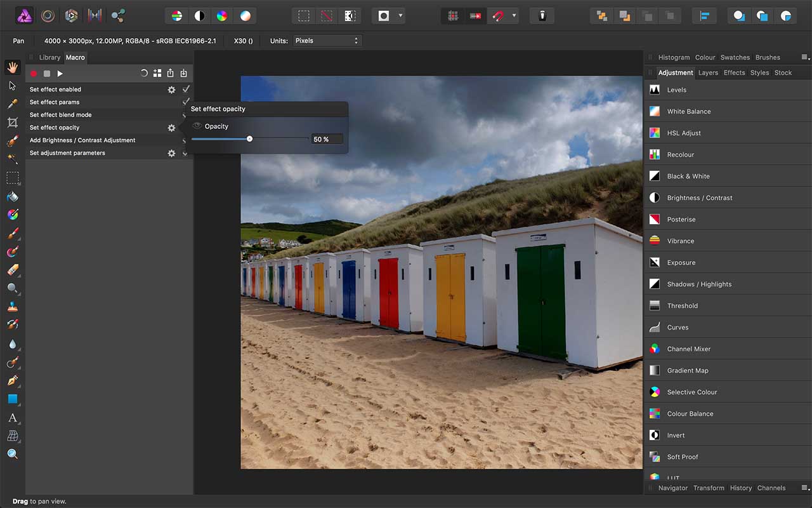Open the Develop Persona icon
Screen dimensions: 812x508
71,16
